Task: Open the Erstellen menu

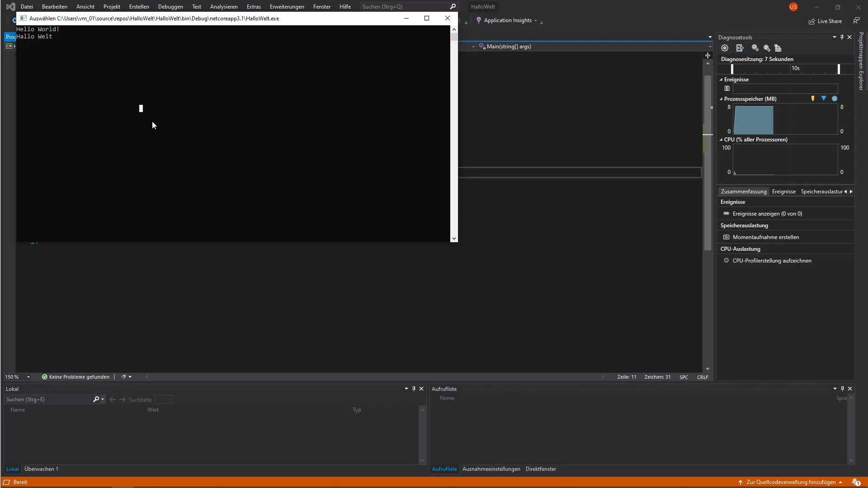Action: click(x=139, y=7)
